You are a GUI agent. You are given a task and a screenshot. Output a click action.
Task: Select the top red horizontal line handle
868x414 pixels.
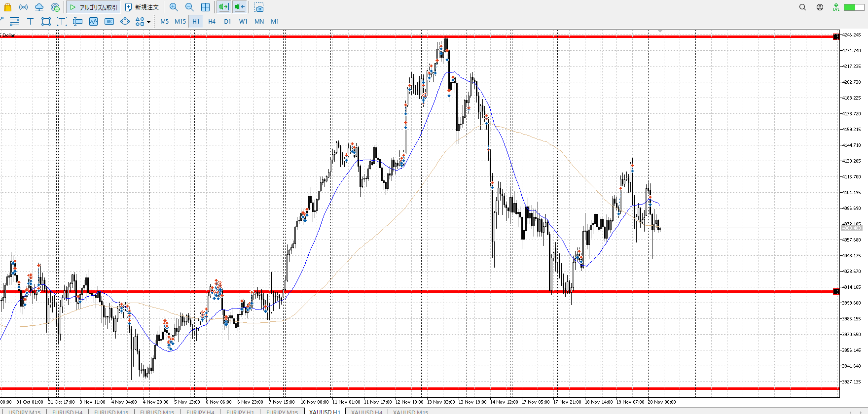tap(835, 37)
